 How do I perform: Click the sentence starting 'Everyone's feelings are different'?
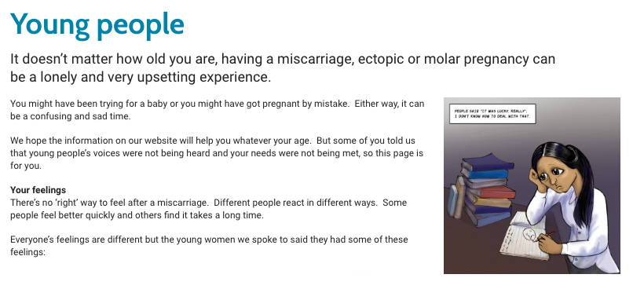[x=209, y=246]
